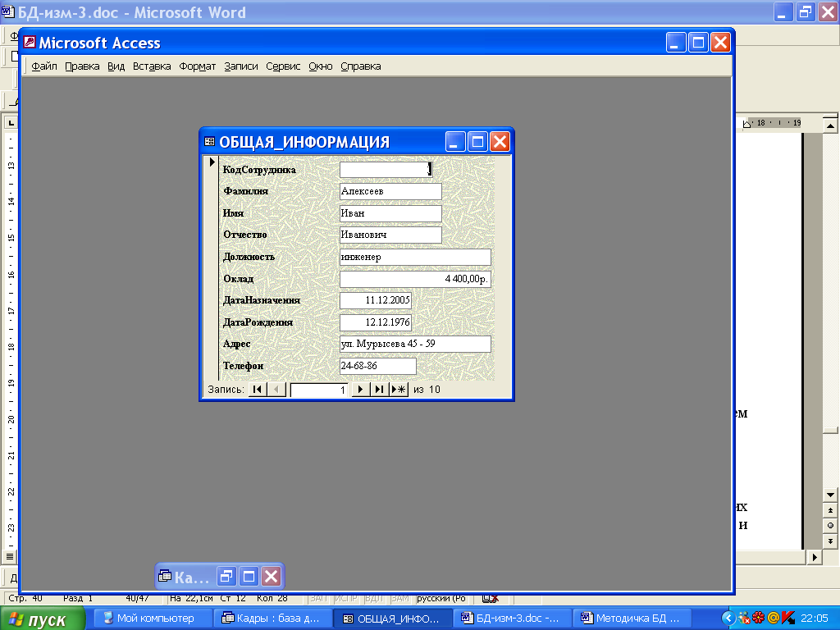Minimize the ОБЩАЯ_ИНФОРМАЦИЯ form window
Image resolution: width=840 pixels, height=630 pixels.
(x=455, y=142)
